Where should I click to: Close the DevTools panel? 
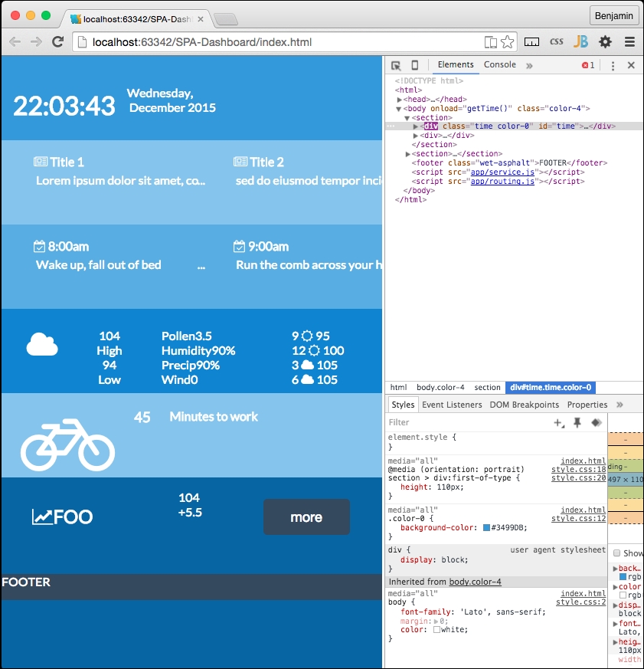[x=631, y=65]
